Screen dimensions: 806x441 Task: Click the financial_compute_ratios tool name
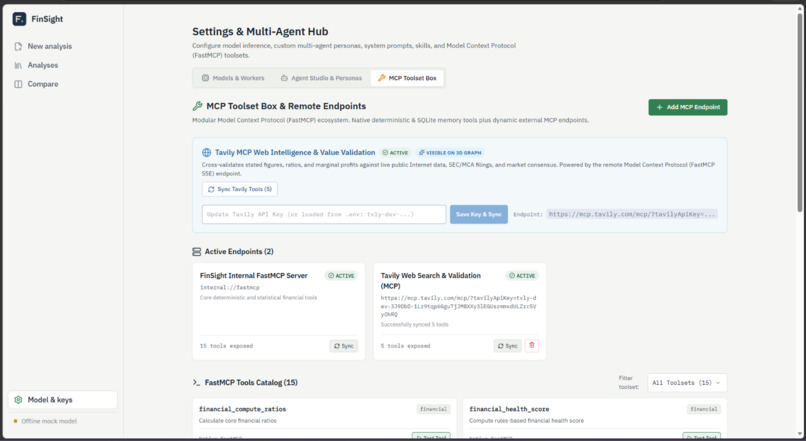click(243, 409)
